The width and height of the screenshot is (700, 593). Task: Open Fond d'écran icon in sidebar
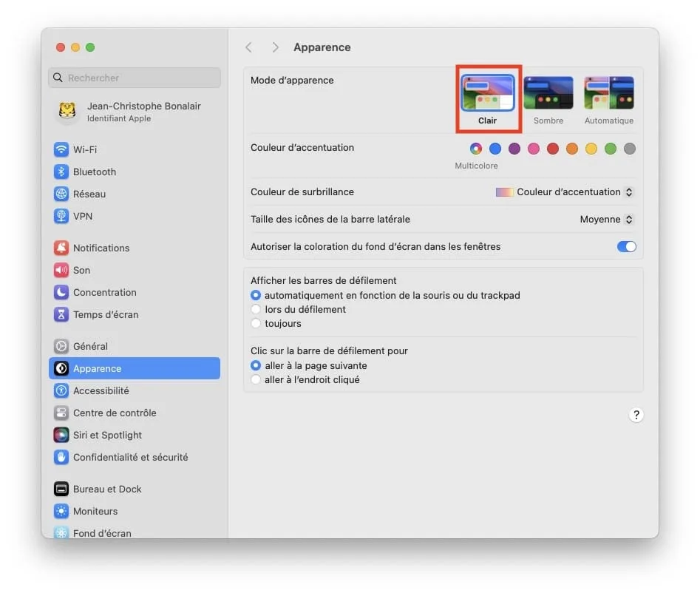click(61, 532)
